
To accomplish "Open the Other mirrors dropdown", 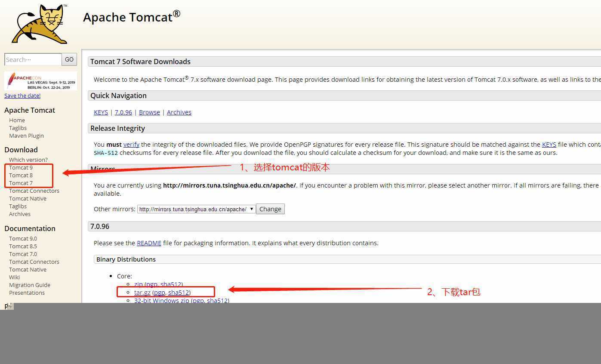I will (197, 209).
